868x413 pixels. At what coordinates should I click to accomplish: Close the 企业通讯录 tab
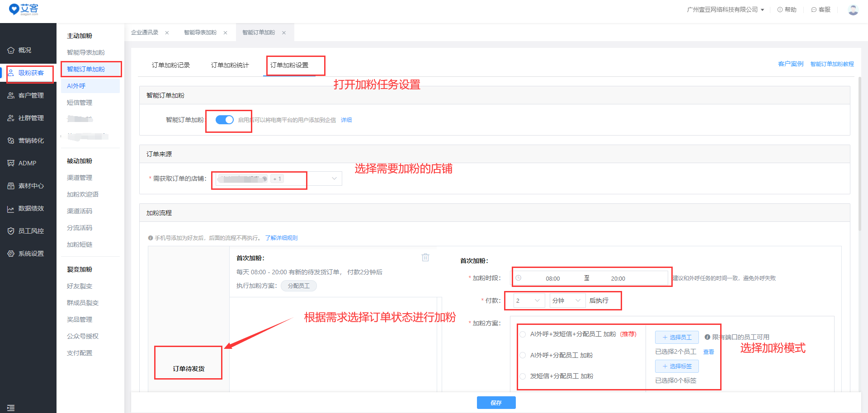pos(167,32)
